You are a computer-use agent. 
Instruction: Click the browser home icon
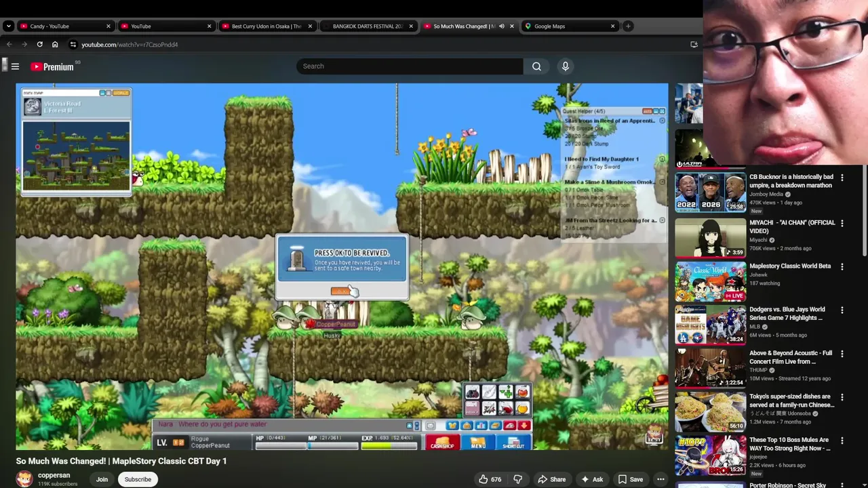pos(55,45)
